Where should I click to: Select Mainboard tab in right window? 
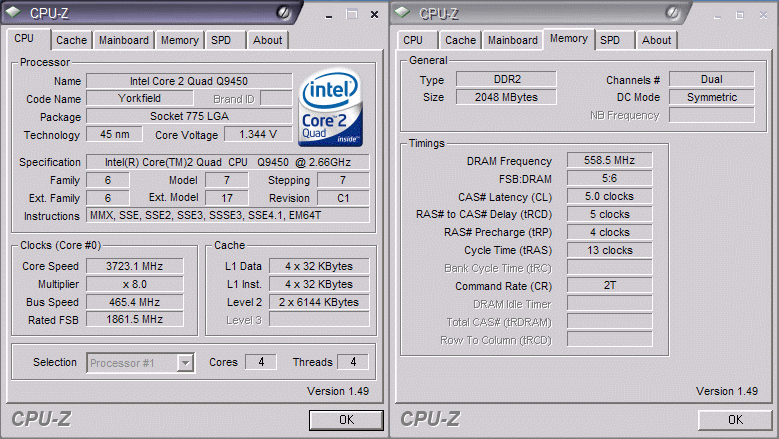(513, 40)
